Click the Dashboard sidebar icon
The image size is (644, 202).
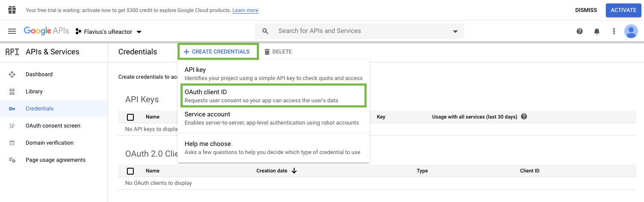pos(12,74)
